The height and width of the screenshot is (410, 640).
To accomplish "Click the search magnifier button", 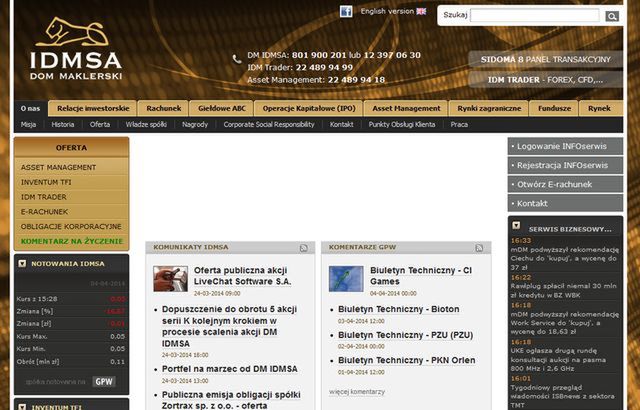I will [611, 16].
